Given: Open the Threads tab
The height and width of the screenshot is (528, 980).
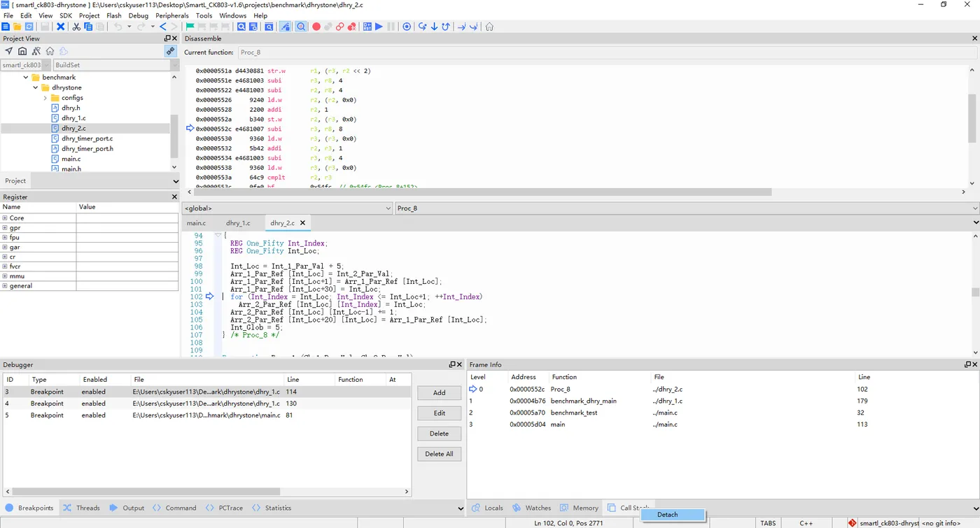Looking at the screenshot, I should coord(81,508).
